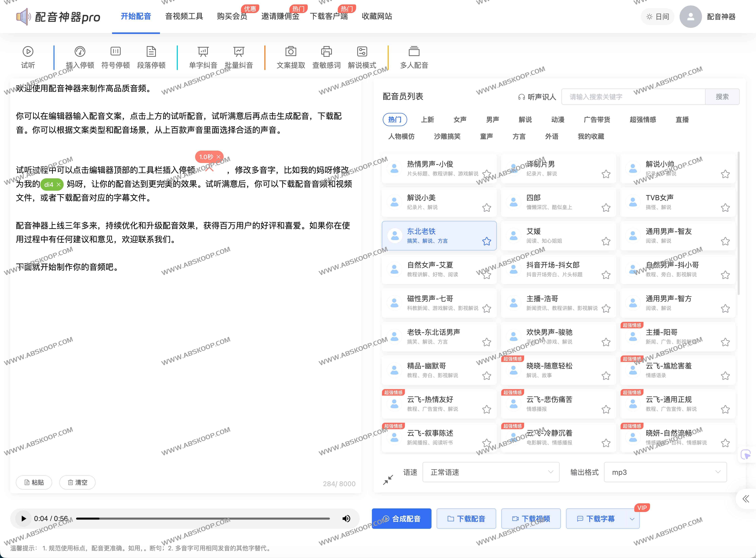Viewport: 756px width, 558px height.
Task: Open the 语速 正常语速 dropdown
Action: click(x=490, y=472)
